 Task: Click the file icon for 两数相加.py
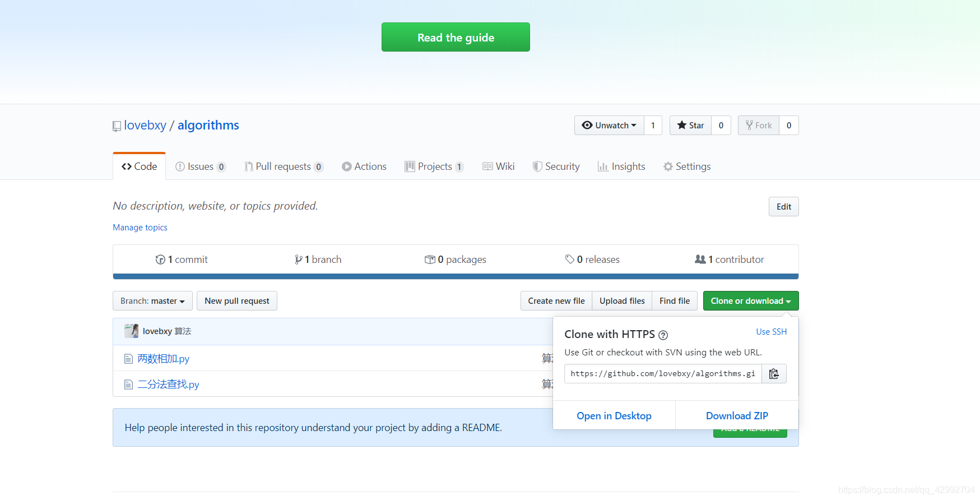(128, 359)
